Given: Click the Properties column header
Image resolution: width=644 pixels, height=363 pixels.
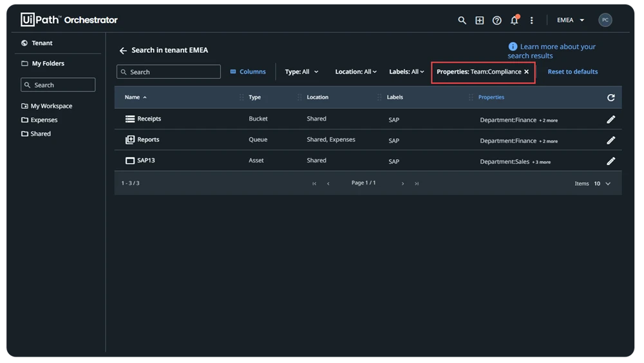Looking at the screenshot, I should [491, 97].
